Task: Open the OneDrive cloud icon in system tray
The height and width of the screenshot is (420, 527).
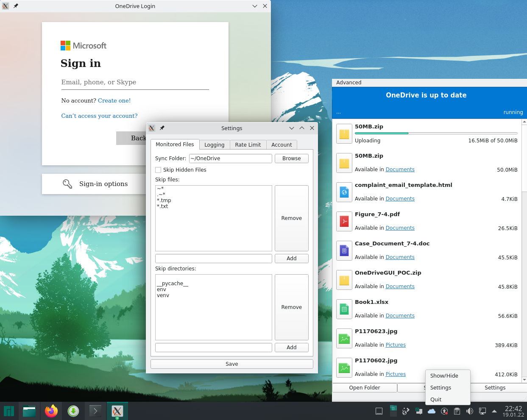Action: pos(432,411)
